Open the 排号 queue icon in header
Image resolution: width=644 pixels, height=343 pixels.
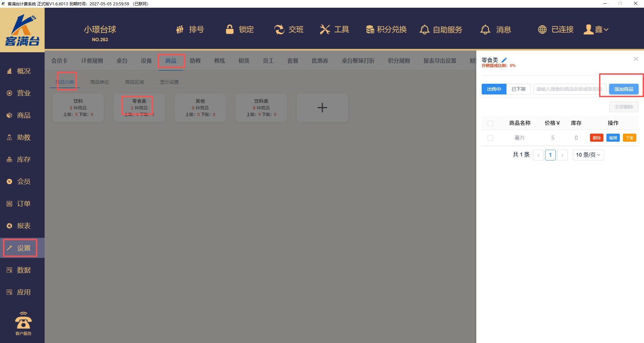pyautogui.click(x=180, y=29)
